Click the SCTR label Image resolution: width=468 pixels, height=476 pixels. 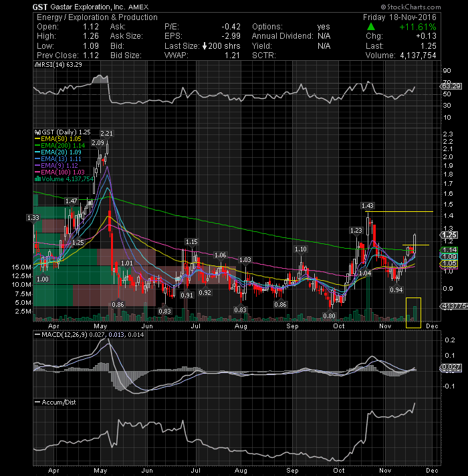point(263,55)
